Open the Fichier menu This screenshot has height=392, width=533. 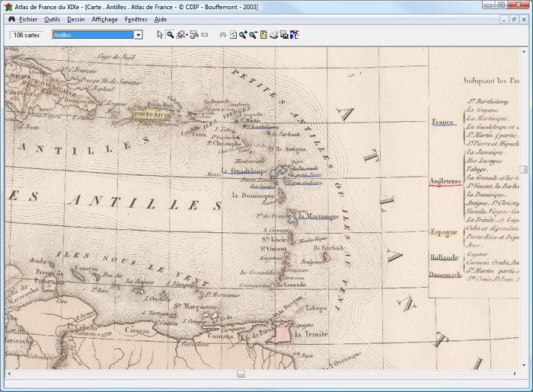(28, 19)
